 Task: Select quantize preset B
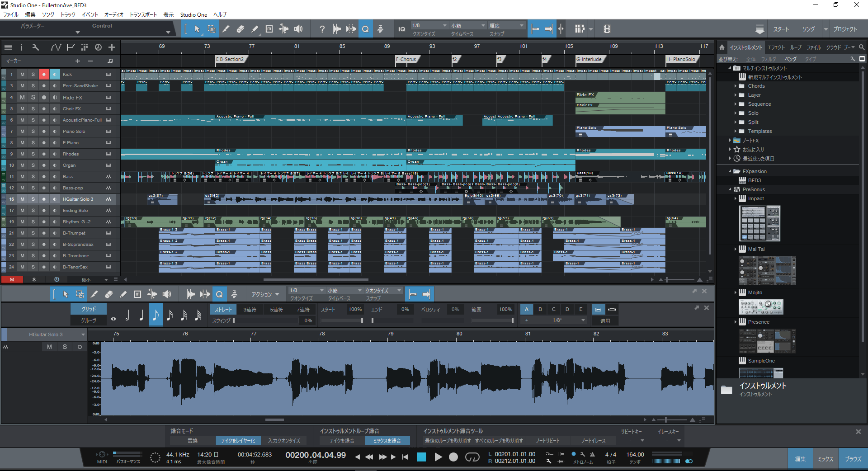540,310
